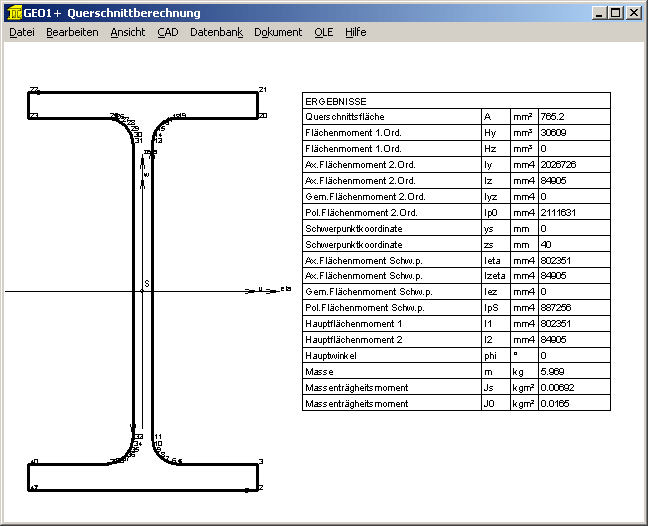Open the OLE menu
This screenshot has width=648, height=526.
[323, 32]
